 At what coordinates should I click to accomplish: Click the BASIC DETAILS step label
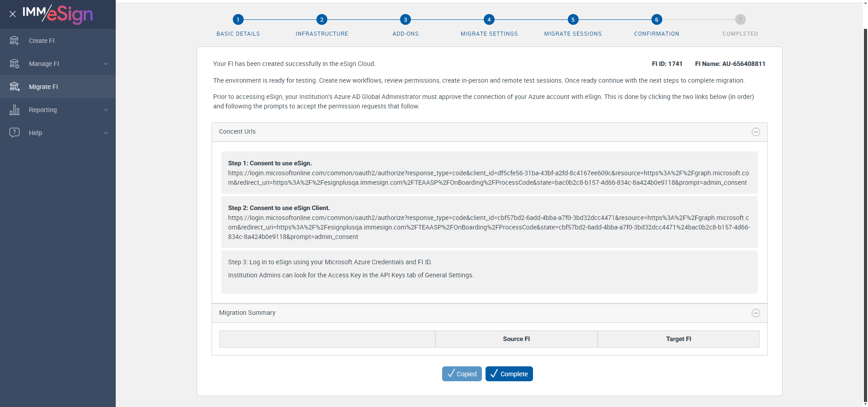tap(238, 34)
